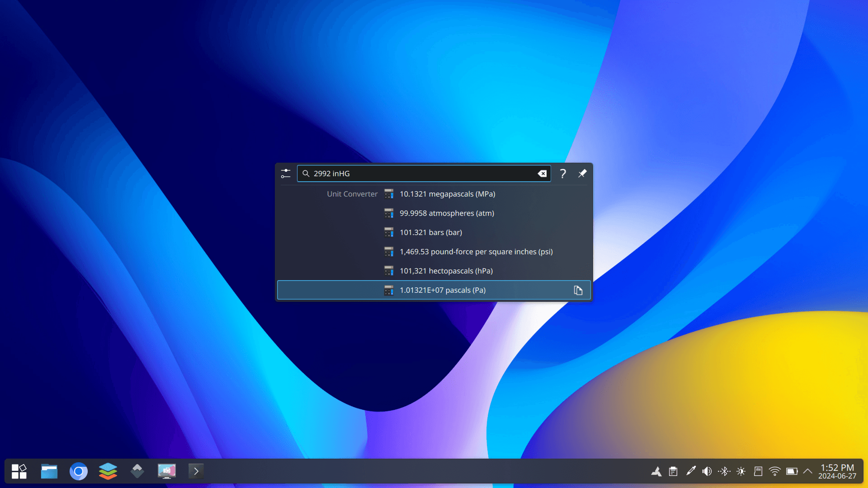
Task: Click the pen tray icon
Action: [x=690, y=471]
